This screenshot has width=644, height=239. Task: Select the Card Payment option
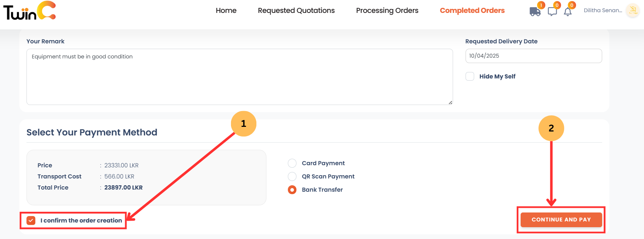pyautogui.click(x=292, y=163)
